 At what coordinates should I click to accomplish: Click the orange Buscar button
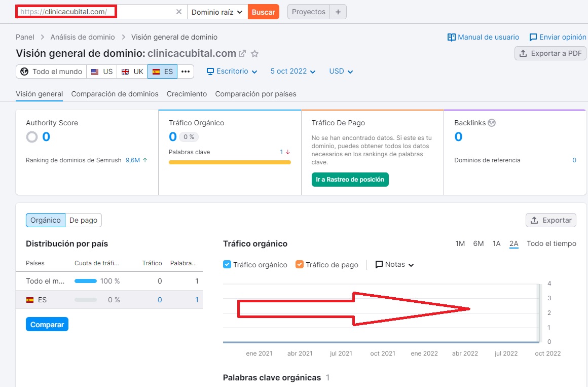point(264,12)
